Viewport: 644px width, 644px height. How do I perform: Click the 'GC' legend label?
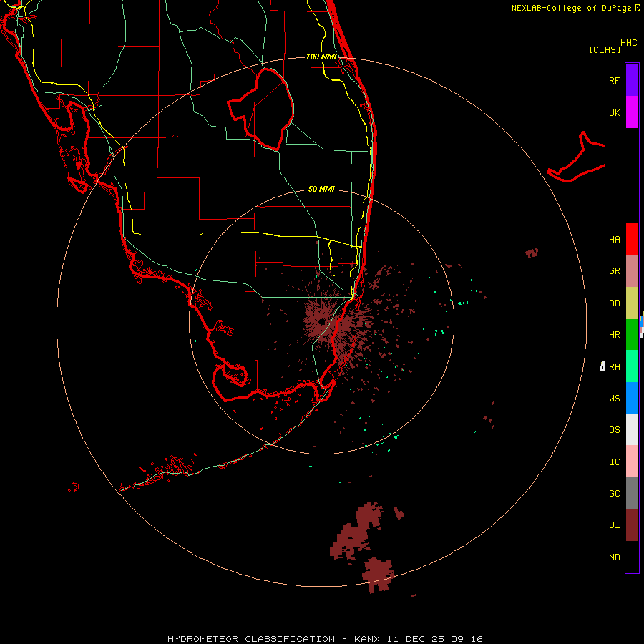tap(614, 494)
